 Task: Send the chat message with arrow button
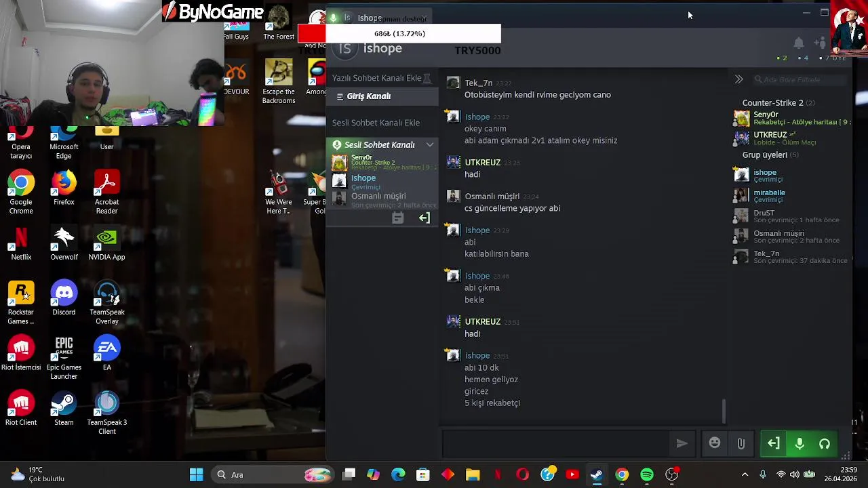pyautogui.click(x=682, y=443)
